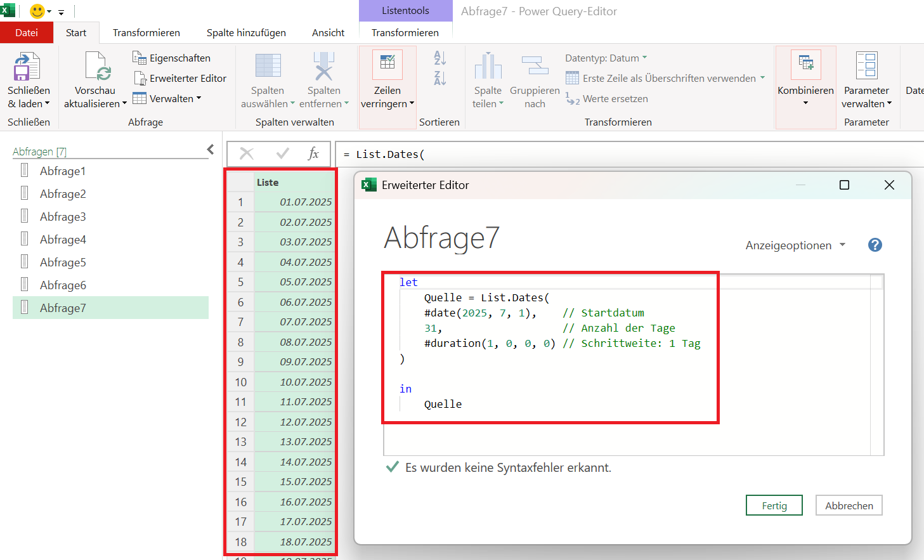Select the cell 10.07.2025
Viewport: 924px width, 560px height.
(x=294, y=382)
